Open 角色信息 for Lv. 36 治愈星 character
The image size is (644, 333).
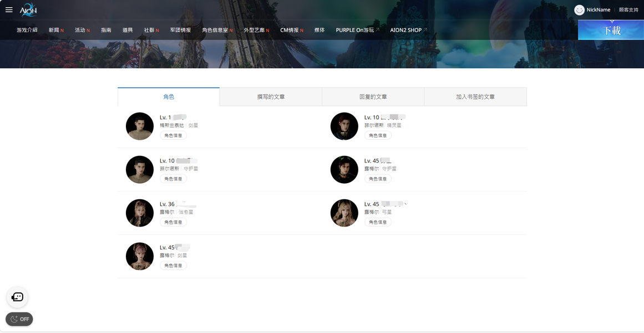(173, 222)
